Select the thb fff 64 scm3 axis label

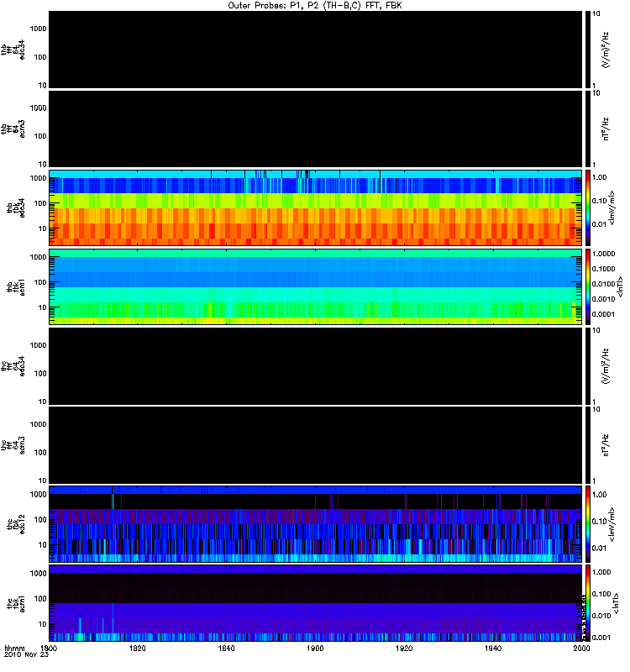(x=13, y=129)
